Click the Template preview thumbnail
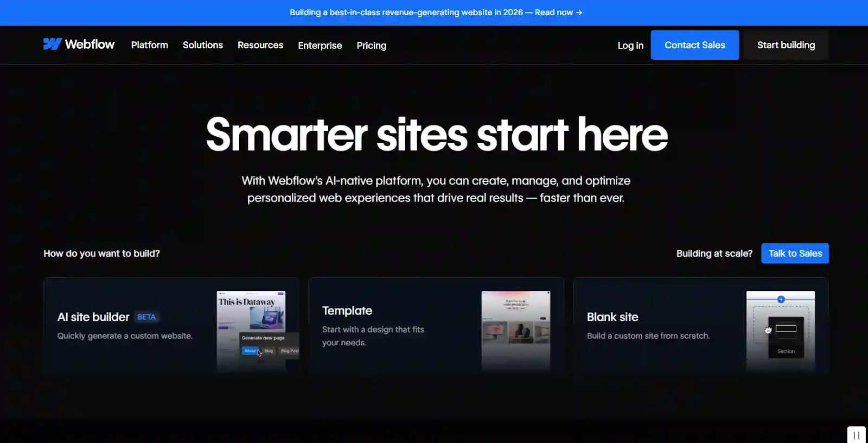 [516, 331]
